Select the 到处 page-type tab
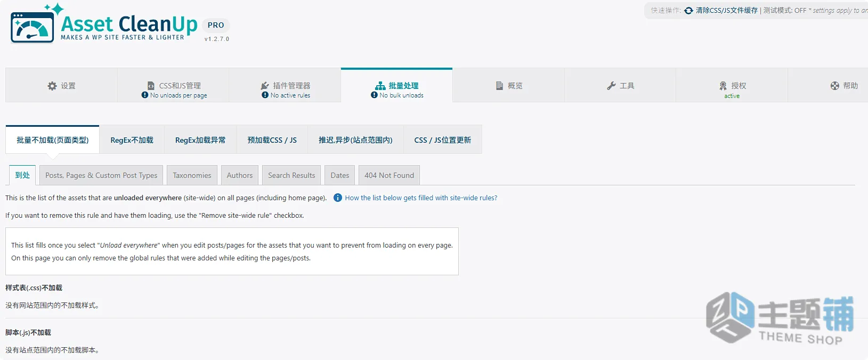 [22, 175]
